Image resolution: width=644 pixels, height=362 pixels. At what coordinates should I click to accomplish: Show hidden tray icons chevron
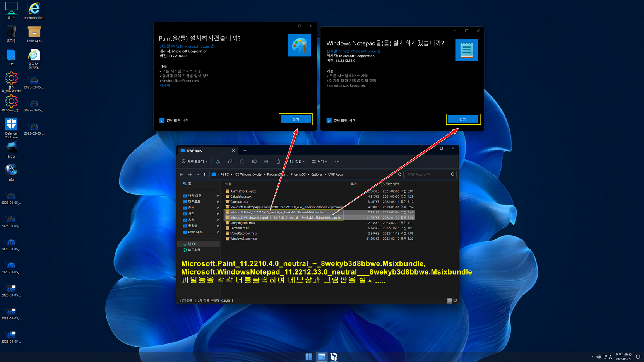(592, 357)
